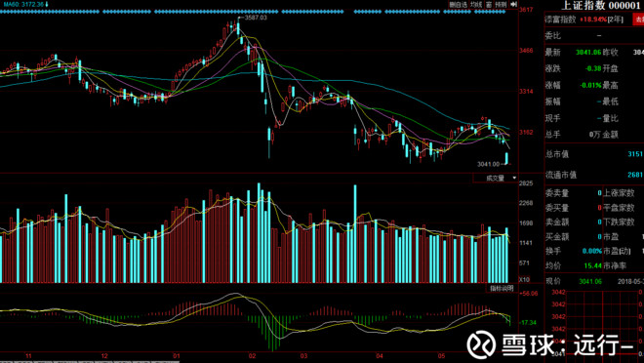Click the 3587.03 peak price marker
644x363 pixels.
click(x=256, y=18)
